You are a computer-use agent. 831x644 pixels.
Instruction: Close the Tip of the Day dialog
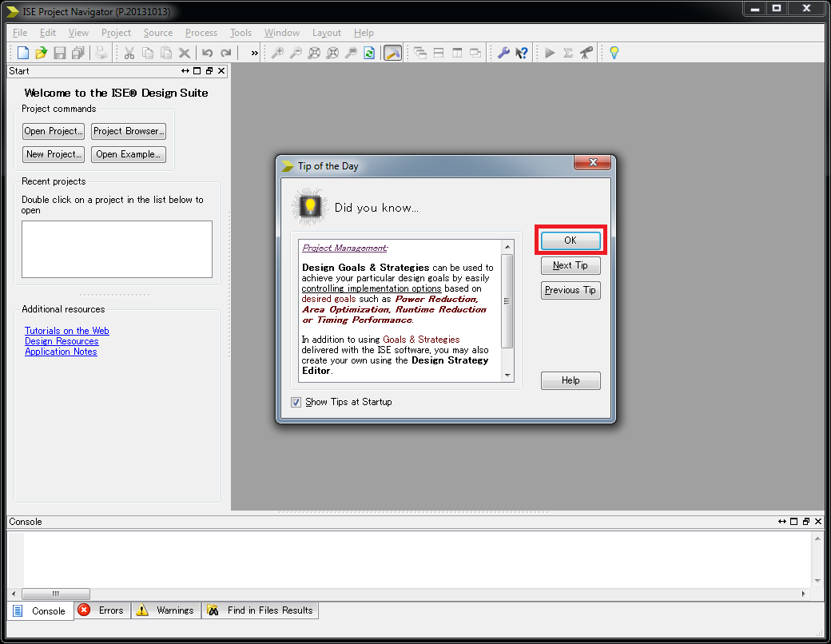click(x=593, y=162)
